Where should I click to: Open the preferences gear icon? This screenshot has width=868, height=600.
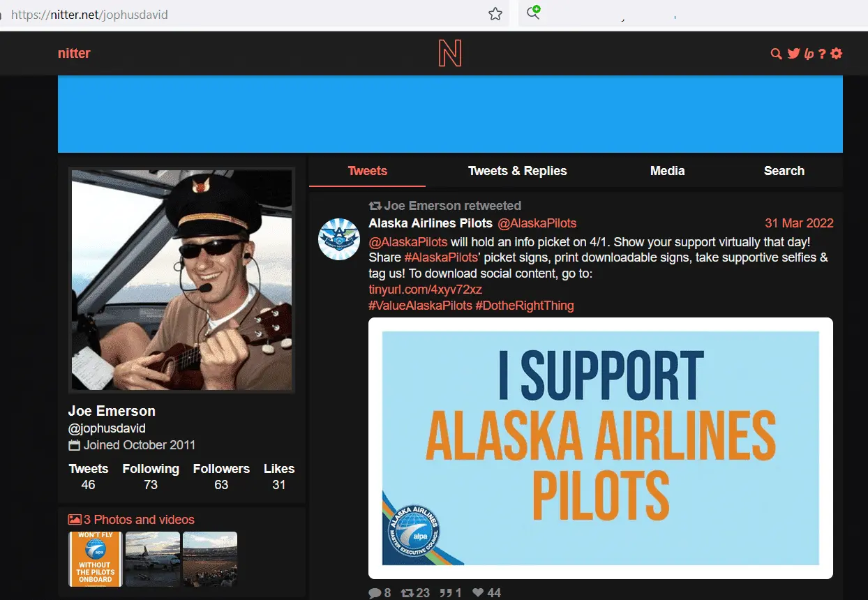[836, 54]
